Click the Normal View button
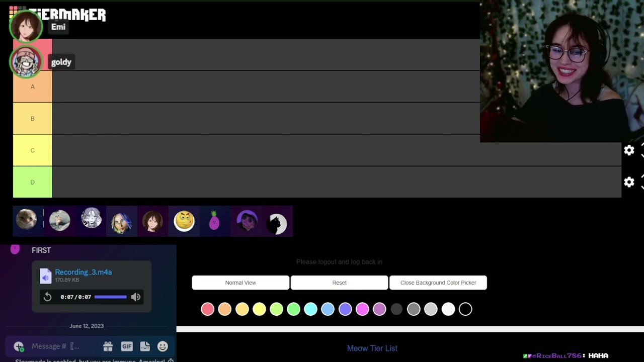 [240, 283]
